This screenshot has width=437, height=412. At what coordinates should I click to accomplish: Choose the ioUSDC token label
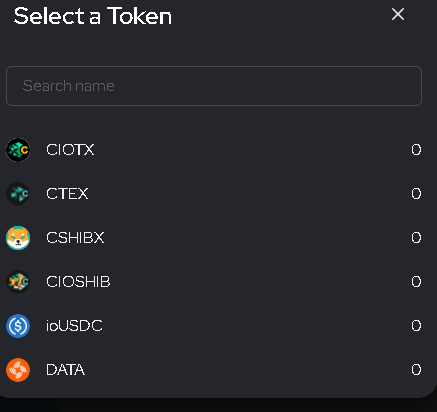coord(74,326)
